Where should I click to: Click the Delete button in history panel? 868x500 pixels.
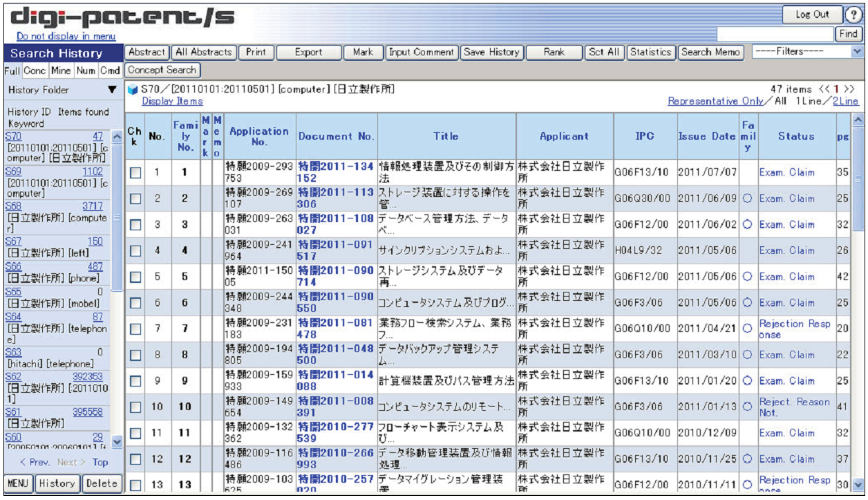click(x=100, y=483)
